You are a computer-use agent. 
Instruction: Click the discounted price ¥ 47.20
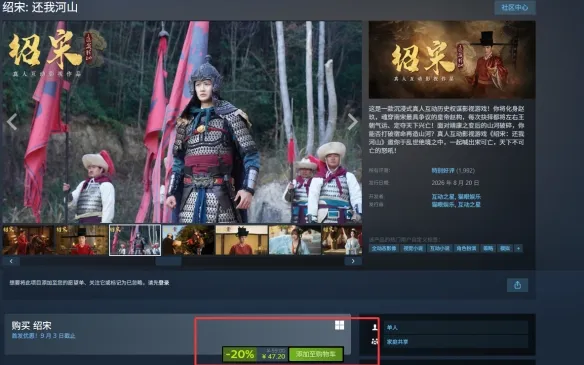tap(274, 357)
